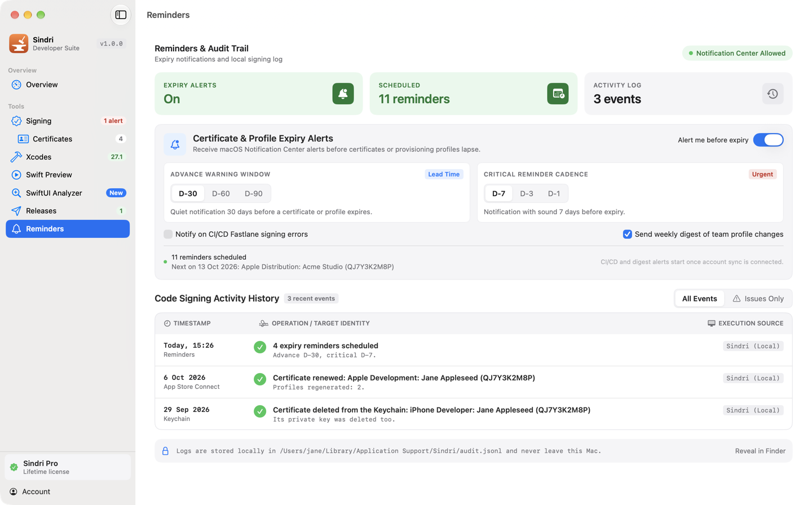Click the 1 alert badge on Signing
The width and height of the screenshot is (812, 505).
(113, 121)
